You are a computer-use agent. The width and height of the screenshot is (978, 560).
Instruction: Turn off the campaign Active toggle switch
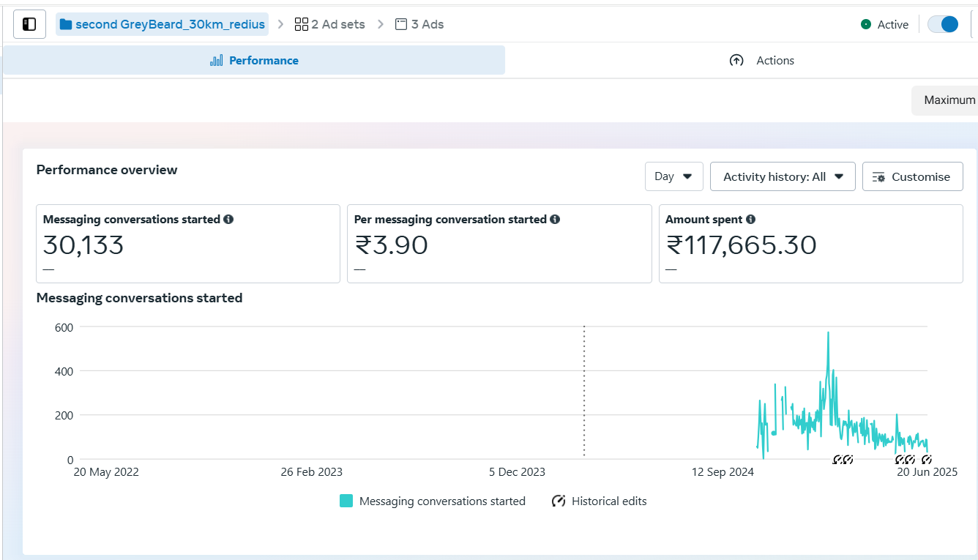942,24
